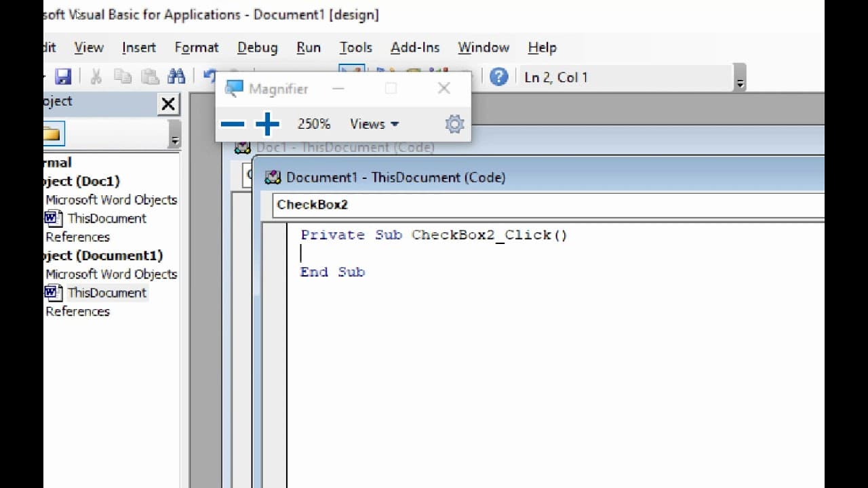Open Visual Basic Help question mark icon
The height and width of the screenshot is (488, 868).
point(498,77)
